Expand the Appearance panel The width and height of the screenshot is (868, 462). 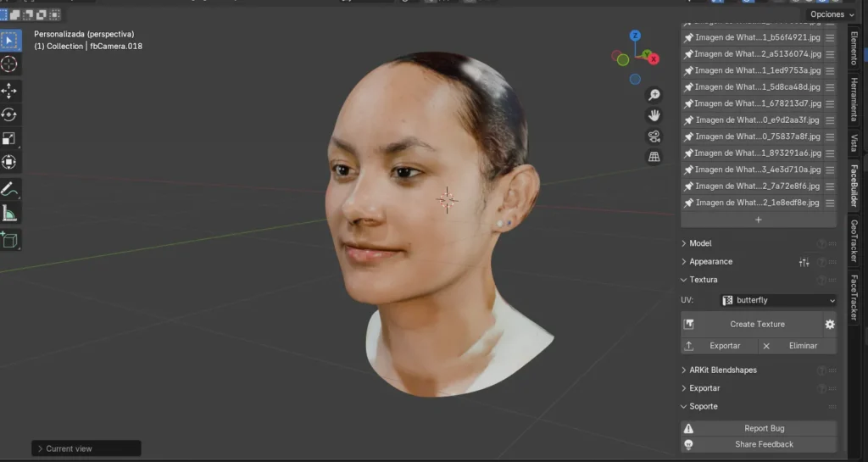[711, 262]
